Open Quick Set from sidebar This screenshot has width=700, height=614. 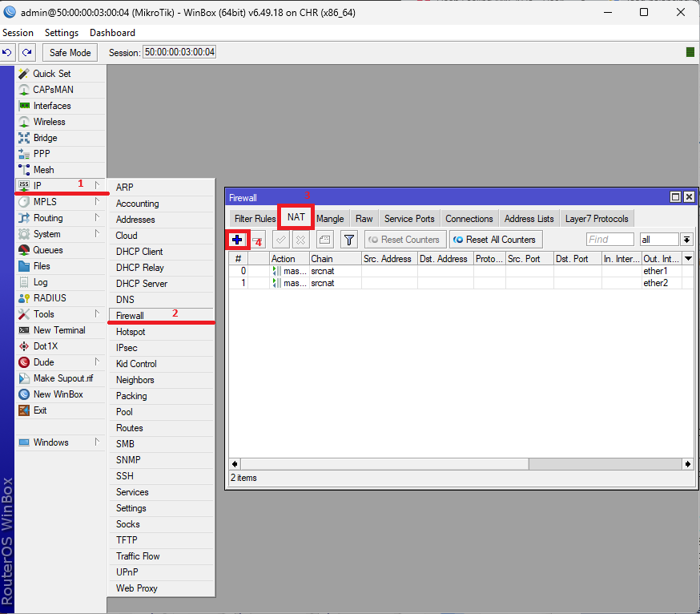coord(51,74)
